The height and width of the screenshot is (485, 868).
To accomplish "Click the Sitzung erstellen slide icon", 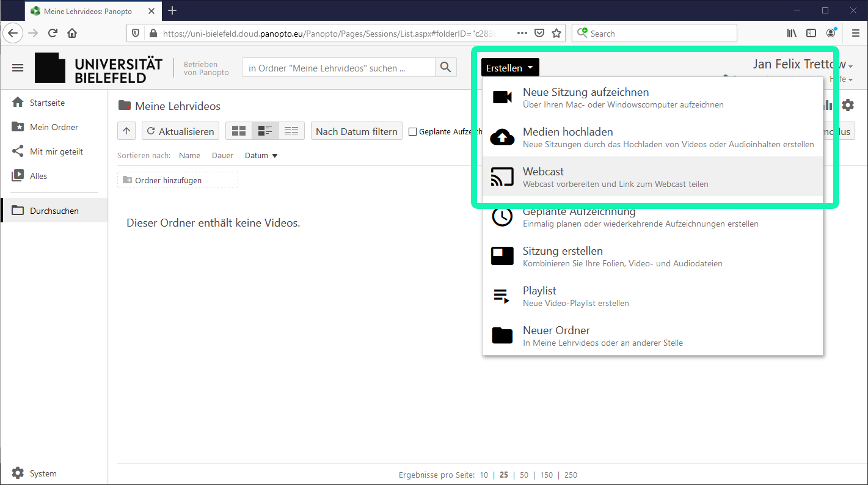I will pos(502,256).
